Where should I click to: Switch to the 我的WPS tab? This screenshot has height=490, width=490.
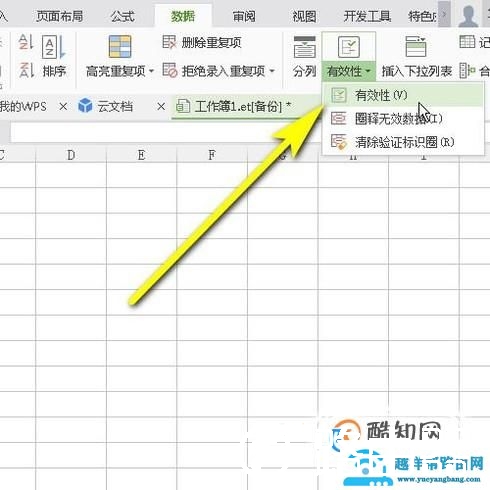pyautogui.click(x=23, y=107)
